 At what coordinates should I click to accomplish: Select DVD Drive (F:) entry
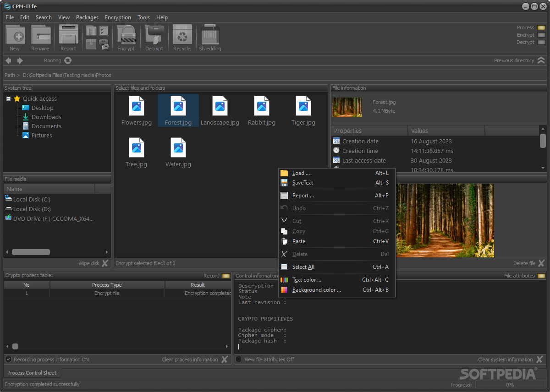[53, 218]
